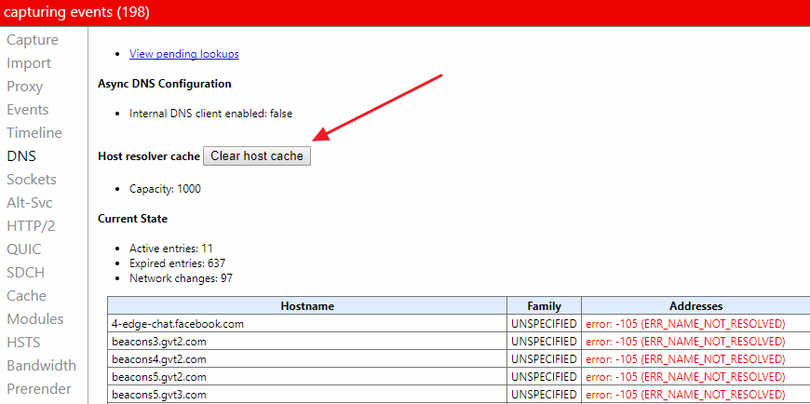Switch to the Import tab
The image size is (810, 404).
[x=29, y=63]
